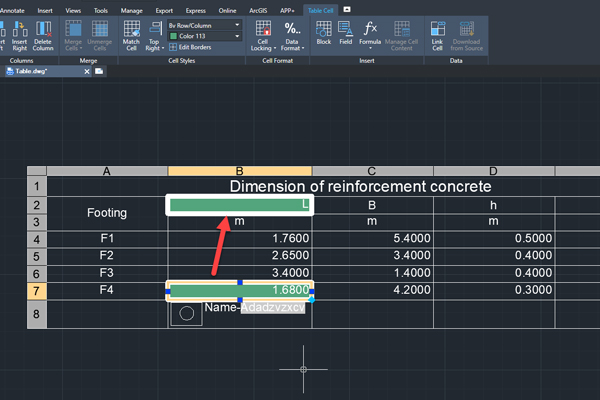This screenshot has height=400, width=600.
Task: Switch to the Views ribbon tab
Action: [73, 10]
